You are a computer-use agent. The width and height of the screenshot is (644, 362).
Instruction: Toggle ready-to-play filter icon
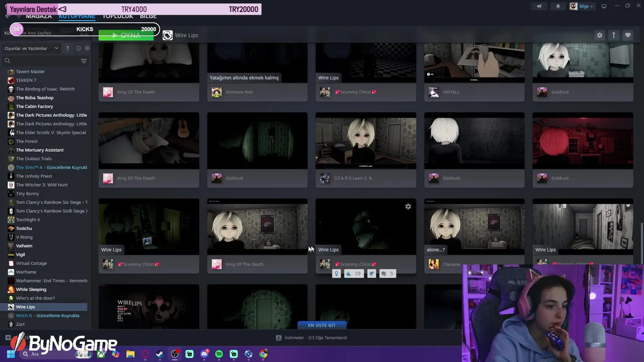87,48
